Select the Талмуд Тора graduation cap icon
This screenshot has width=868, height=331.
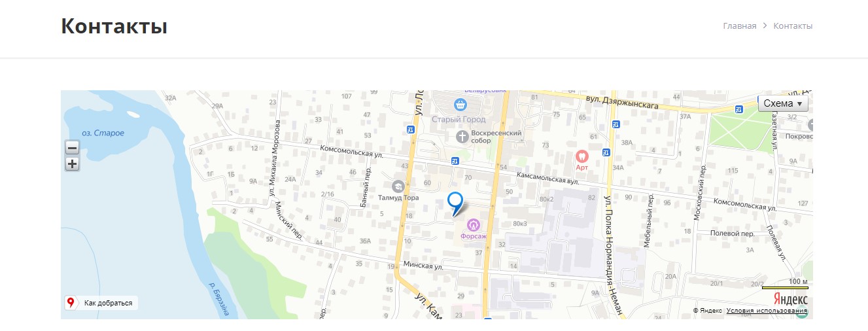coord(398,186)
